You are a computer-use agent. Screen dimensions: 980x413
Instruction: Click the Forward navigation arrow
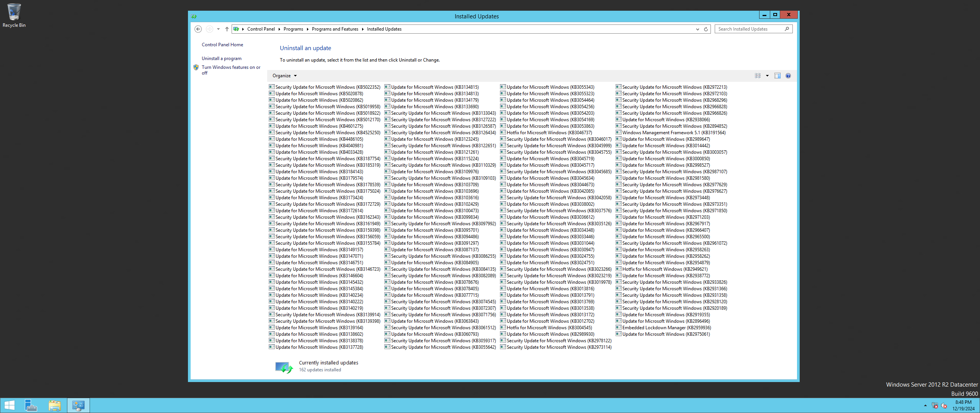pyautogui.click(x=209, y=29)
